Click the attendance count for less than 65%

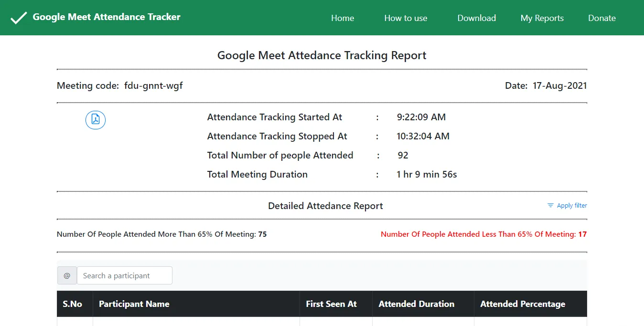[583, 234]
